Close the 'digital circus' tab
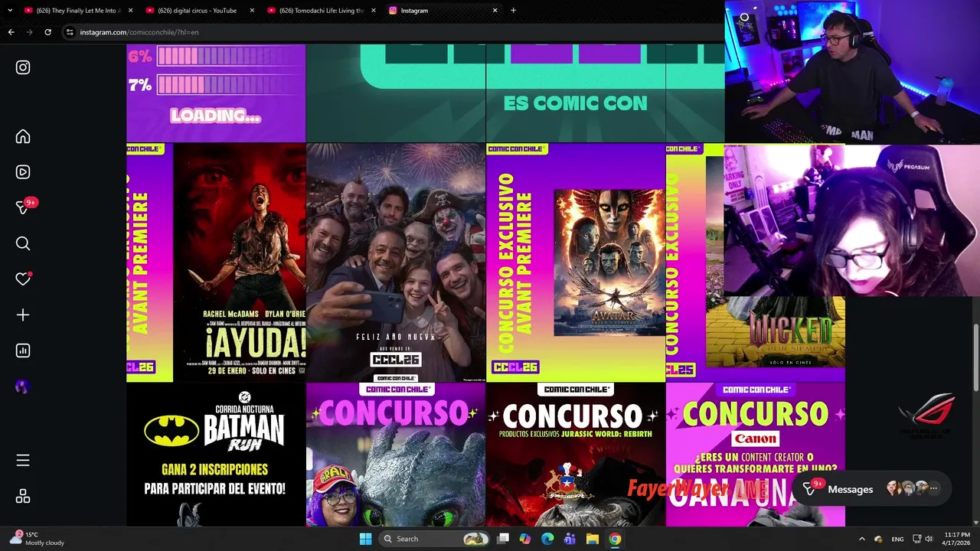 pyautogui.click(x=251, y=10)
